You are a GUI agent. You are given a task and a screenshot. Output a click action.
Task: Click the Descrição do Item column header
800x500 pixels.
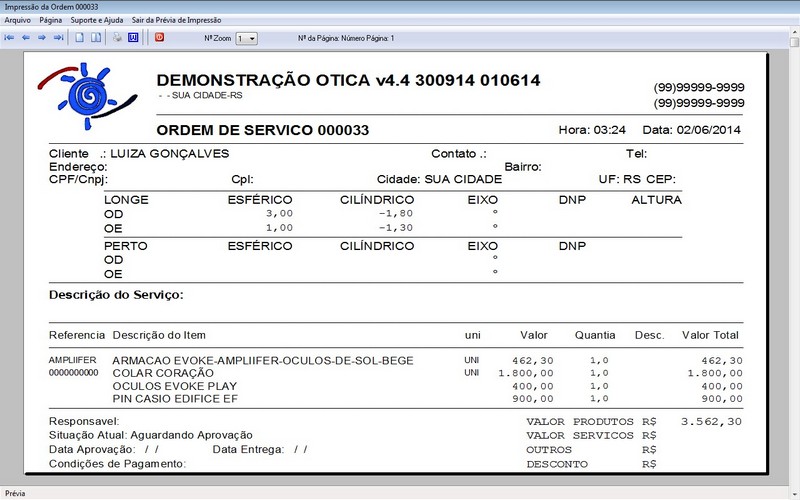(159, 335)
